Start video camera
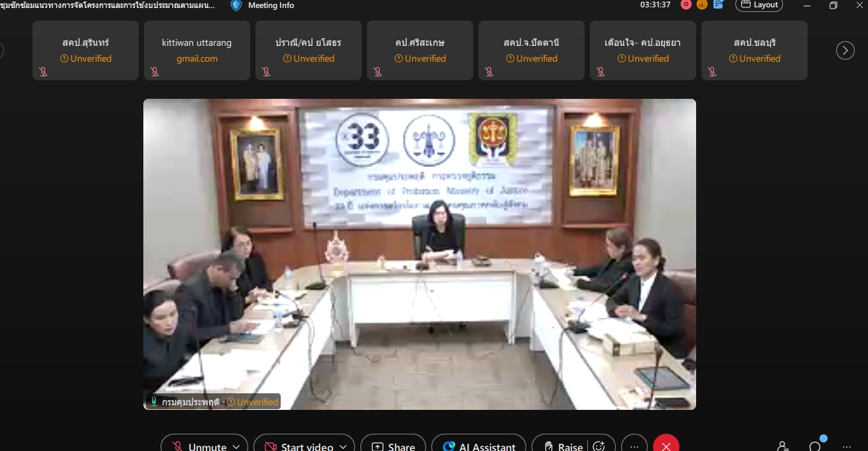868x451 pixels. tap(299, 446)
